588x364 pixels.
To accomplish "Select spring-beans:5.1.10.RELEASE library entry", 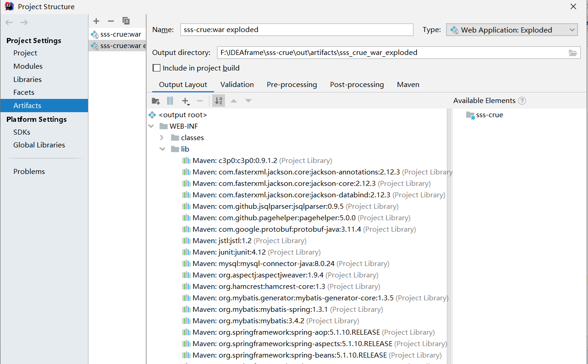I will (312, 355).
